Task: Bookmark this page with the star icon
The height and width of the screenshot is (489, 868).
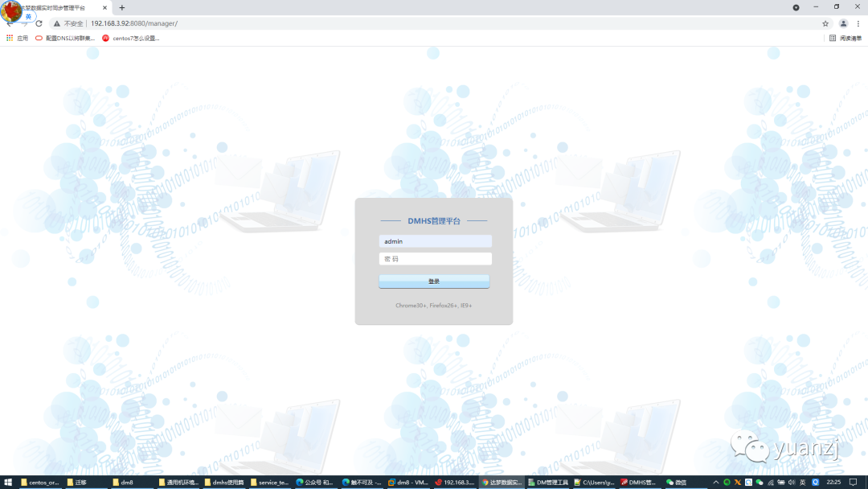Action: [825, 23]
